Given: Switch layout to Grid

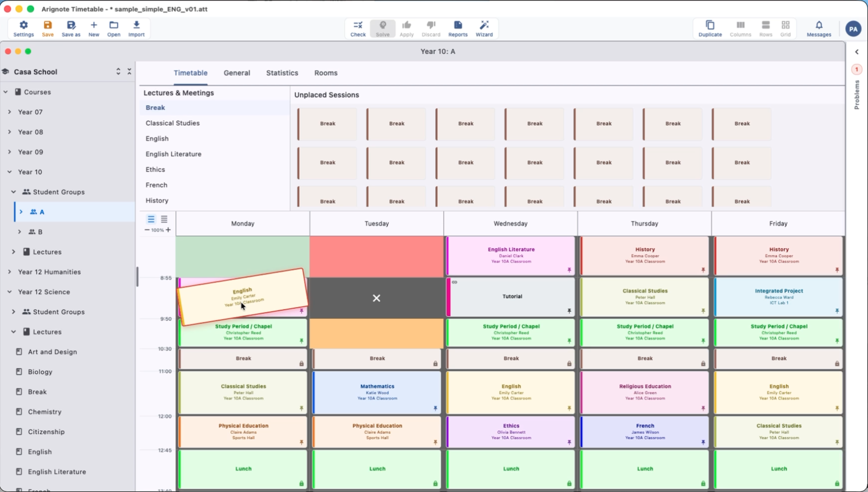Looking at the screenshot, I should (785, 28).
